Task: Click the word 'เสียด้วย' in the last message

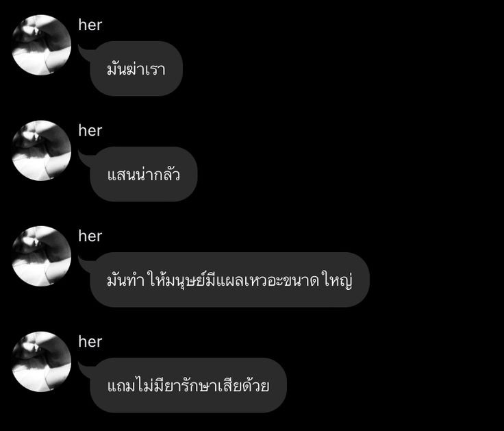Action: [x=243, y=385]
